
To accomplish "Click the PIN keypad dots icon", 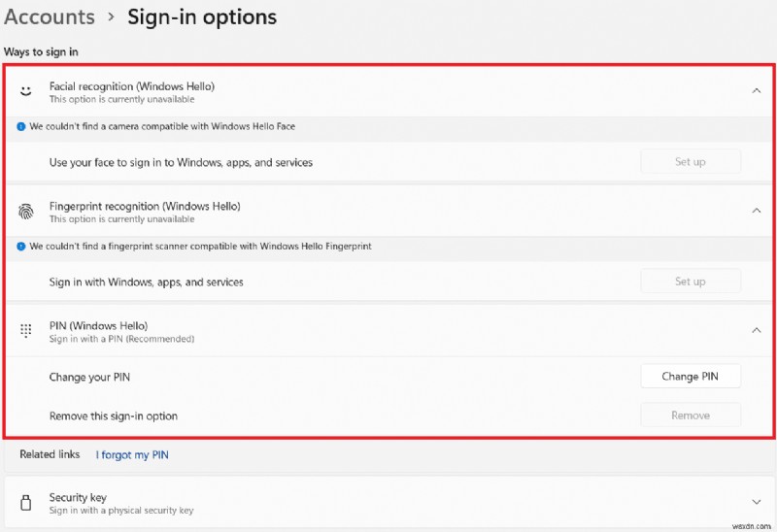I will tap(26, 331).
